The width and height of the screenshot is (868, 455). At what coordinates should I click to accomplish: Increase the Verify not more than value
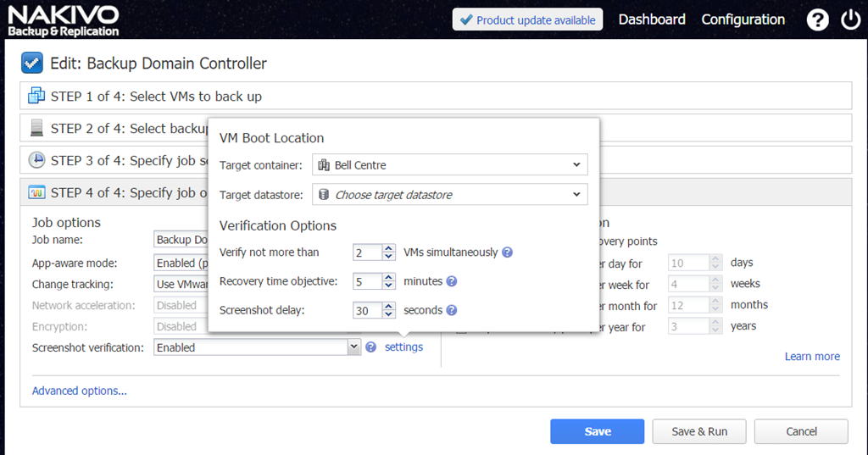pyautogui.click(x=388, y=248)
